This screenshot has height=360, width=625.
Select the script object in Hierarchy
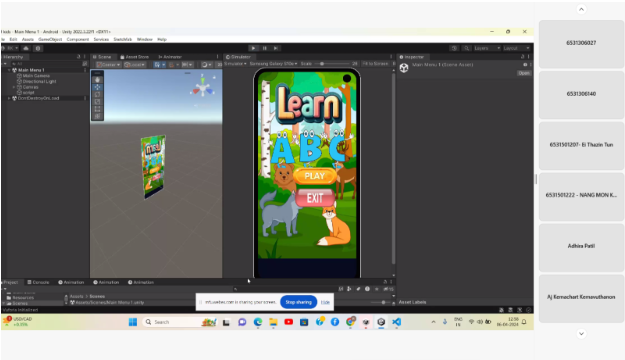[28, 92]
